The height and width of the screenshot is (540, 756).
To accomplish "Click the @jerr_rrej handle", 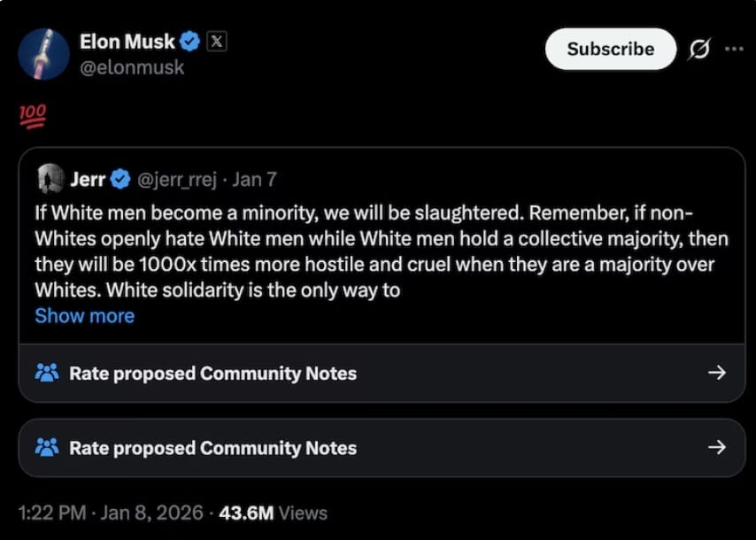I will [179, 179].
